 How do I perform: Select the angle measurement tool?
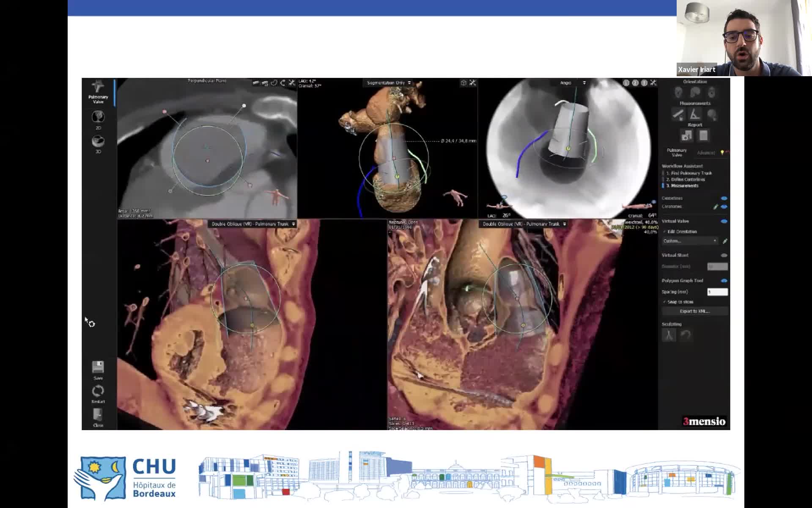click(694, 114)
